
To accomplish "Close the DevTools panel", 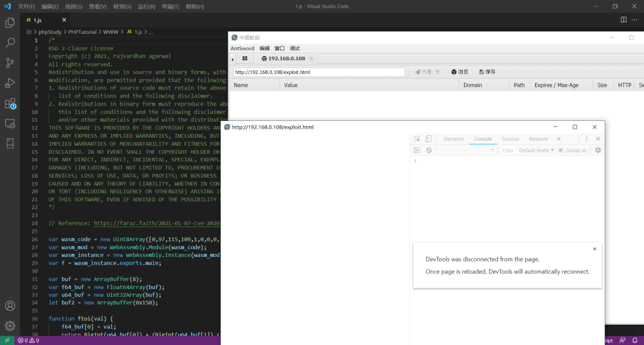I will pyautogui.click(x=598, y=139).
